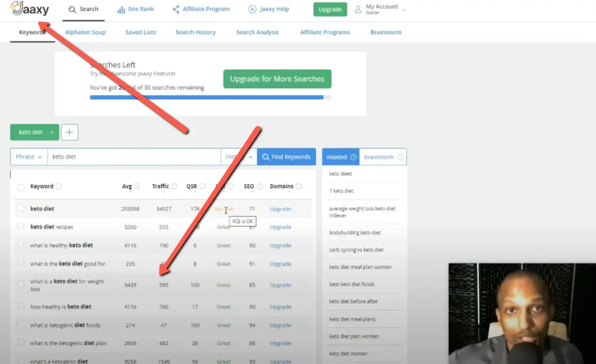Check the keto diet recipes row checkbox
The height and width of the screenshot is (364, 596).
(x=21, y=227)
